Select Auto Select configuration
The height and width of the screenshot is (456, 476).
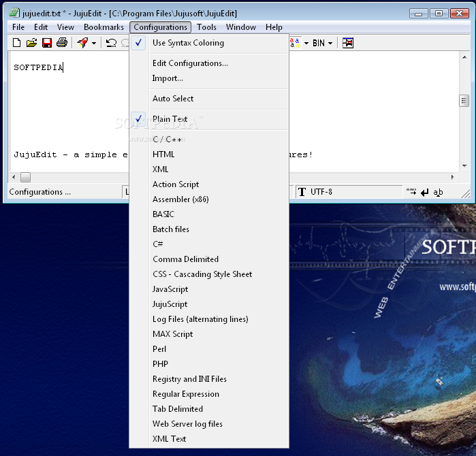coord(209,99)
